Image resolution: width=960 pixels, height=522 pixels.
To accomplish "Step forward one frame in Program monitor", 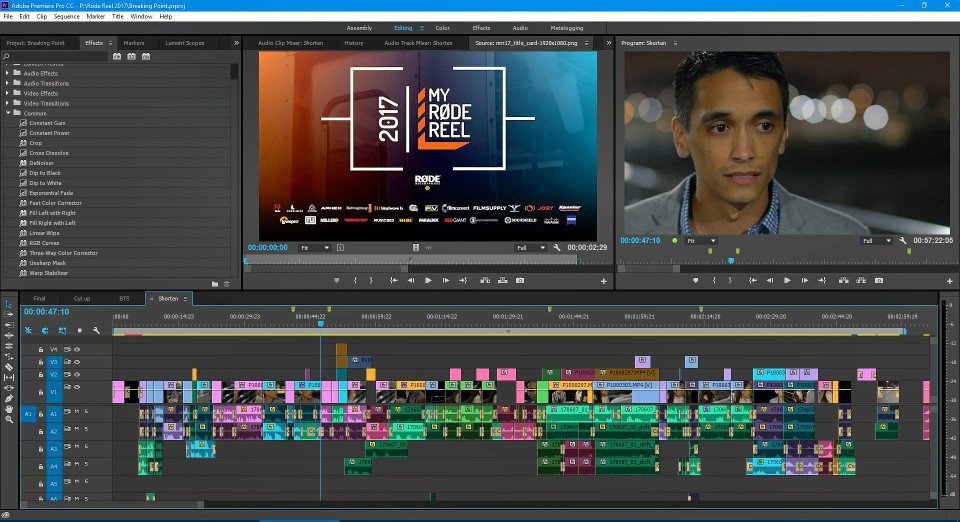I will (804, 280).
